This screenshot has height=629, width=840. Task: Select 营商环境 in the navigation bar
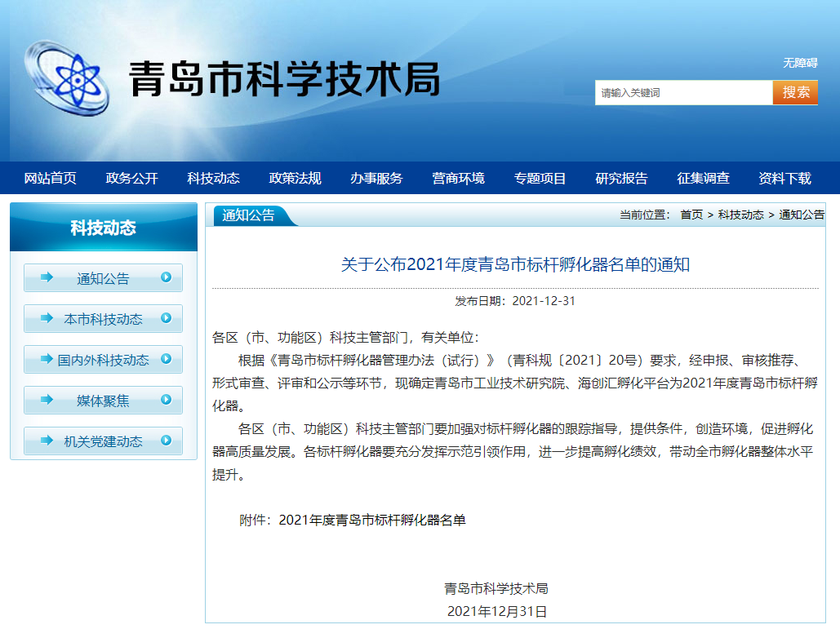point(459,179)
